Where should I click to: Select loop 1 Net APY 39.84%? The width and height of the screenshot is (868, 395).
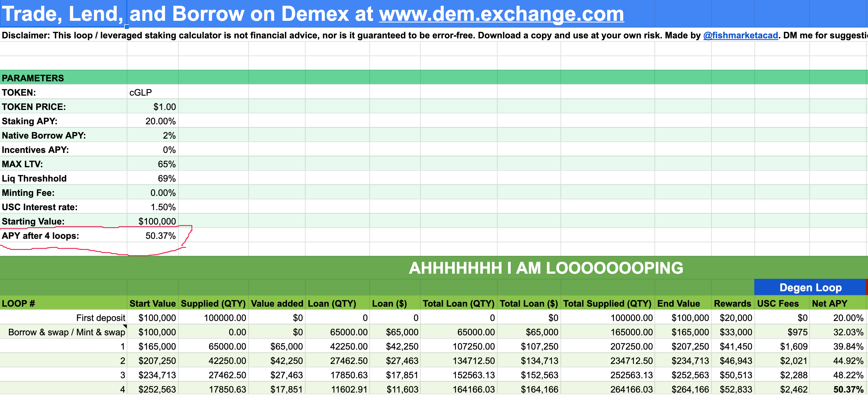pyautogui.click(x=838, y=346)
